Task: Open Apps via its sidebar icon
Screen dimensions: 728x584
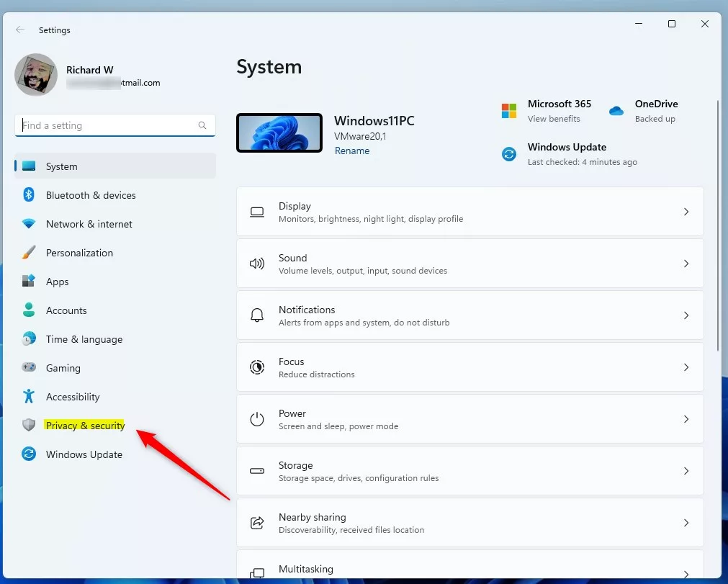Action: point(28,282)
